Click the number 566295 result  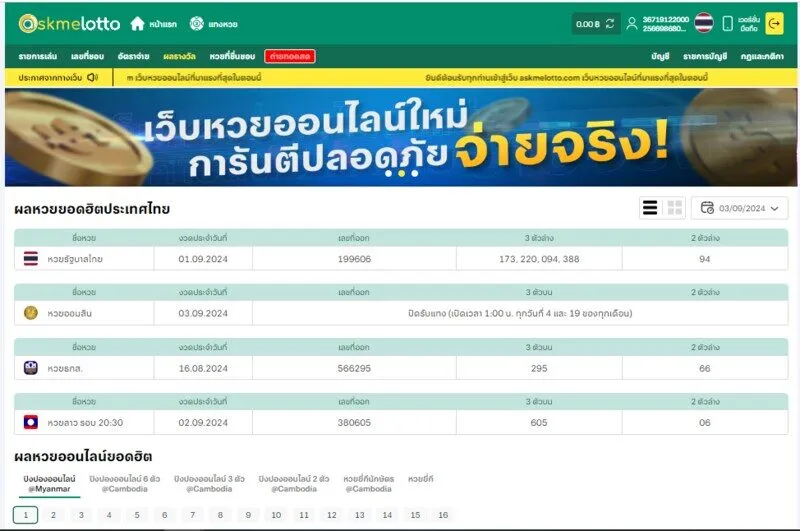pos(354,368)
